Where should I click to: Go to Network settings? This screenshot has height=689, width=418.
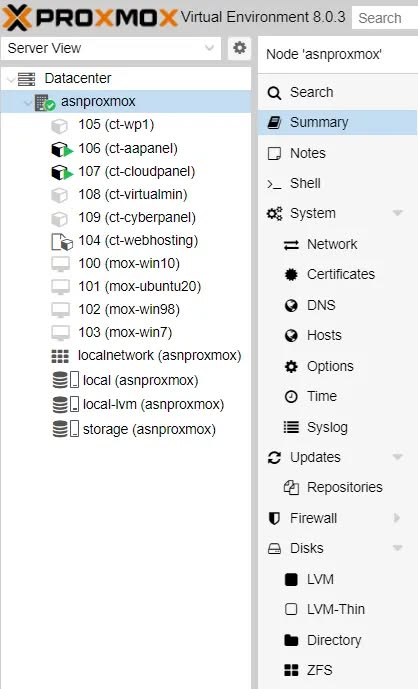(x=337, y=245)
